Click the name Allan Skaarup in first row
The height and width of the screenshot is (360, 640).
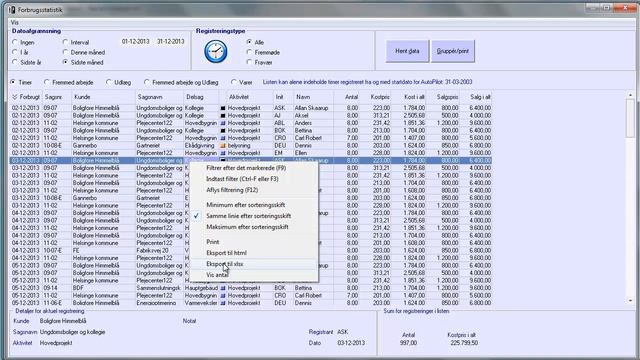click(x=311, y=108)
